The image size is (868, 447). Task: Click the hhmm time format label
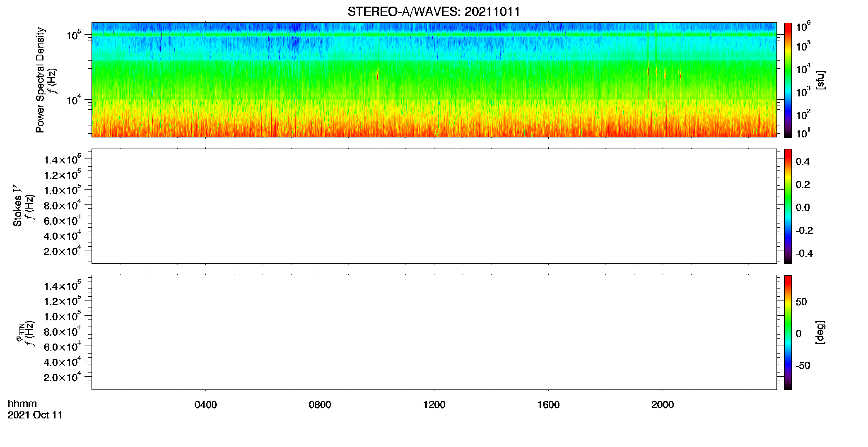tap(22, 404)
